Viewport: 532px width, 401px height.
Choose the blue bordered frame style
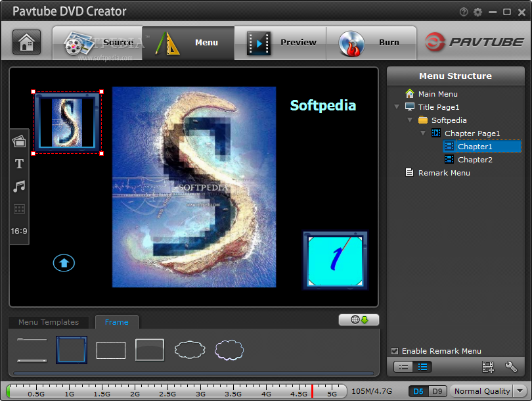(x=72, y=350)
